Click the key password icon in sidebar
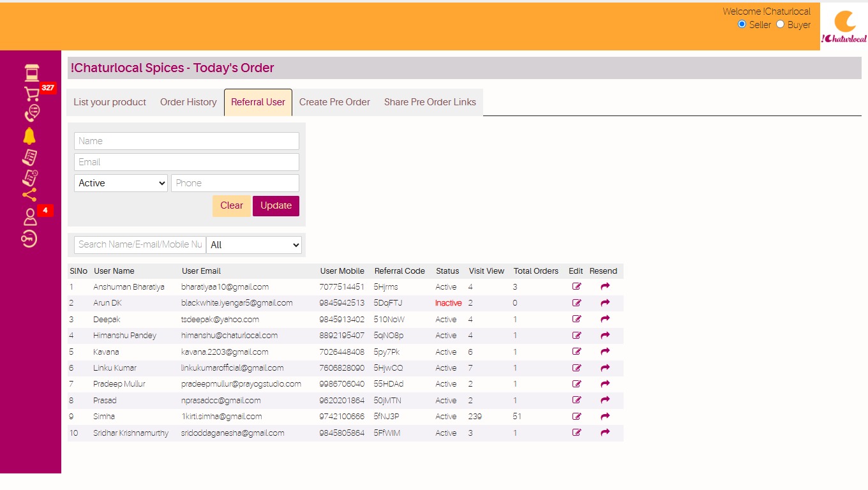The height and width of the screenshot is (490, 868). pos(29,239)
